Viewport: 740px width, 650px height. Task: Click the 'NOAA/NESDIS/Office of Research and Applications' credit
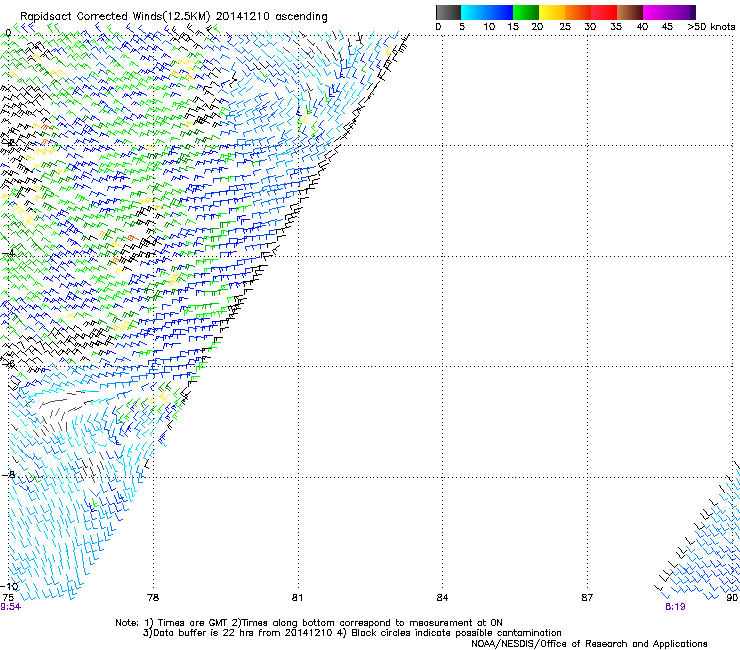[x=589, y=644]
